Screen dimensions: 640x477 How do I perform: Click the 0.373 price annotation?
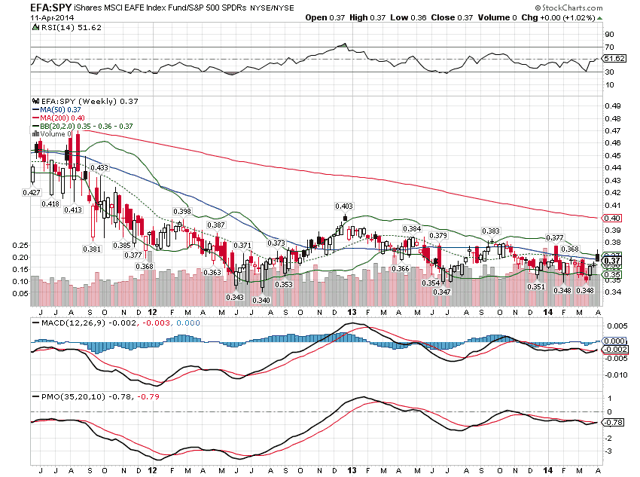click(276, 243)
